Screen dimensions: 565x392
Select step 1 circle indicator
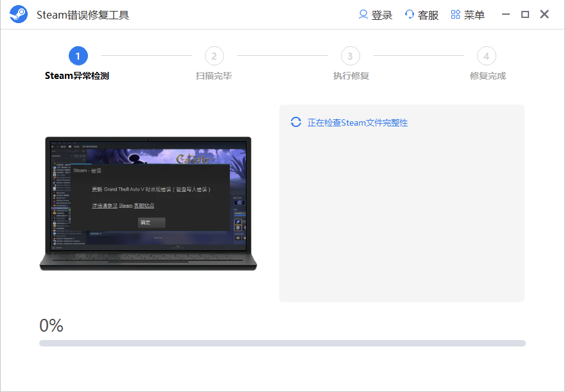pos(78,56)
